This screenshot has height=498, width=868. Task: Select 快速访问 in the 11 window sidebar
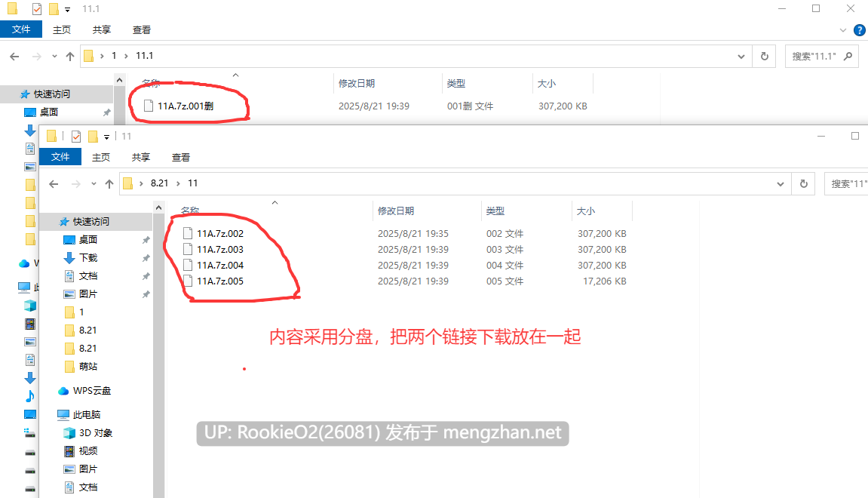(91, 222)
